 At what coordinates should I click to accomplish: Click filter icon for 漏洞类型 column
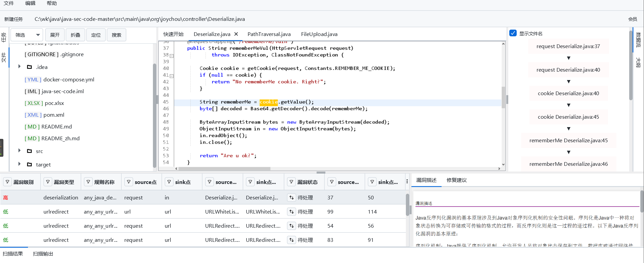tap(48, 182)
